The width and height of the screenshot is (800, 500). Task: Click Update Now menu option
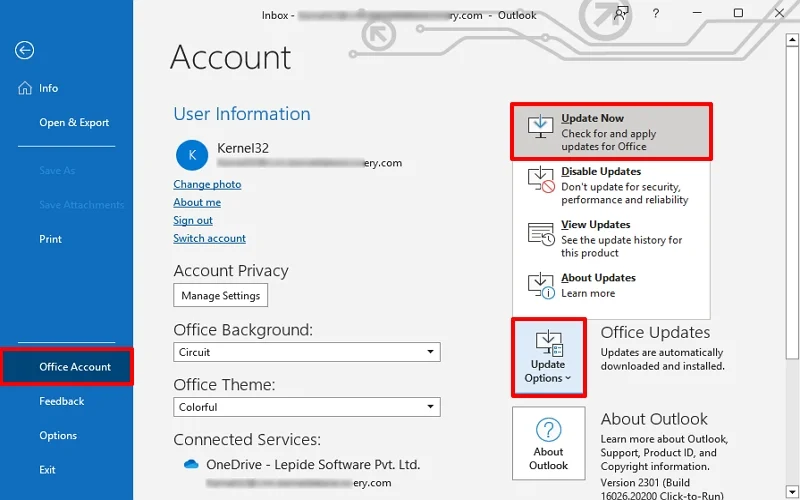(x=611, y=132)
